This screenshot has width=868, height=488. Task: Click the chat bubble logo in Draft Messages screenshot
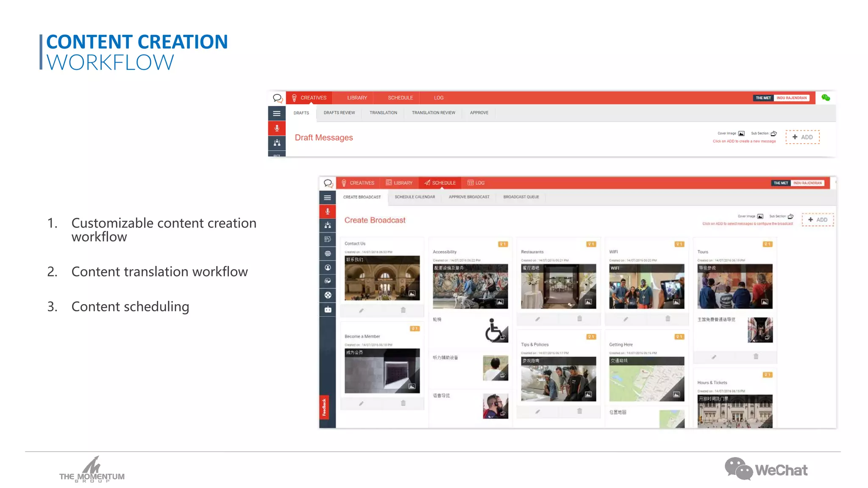(x=277, y=98)
